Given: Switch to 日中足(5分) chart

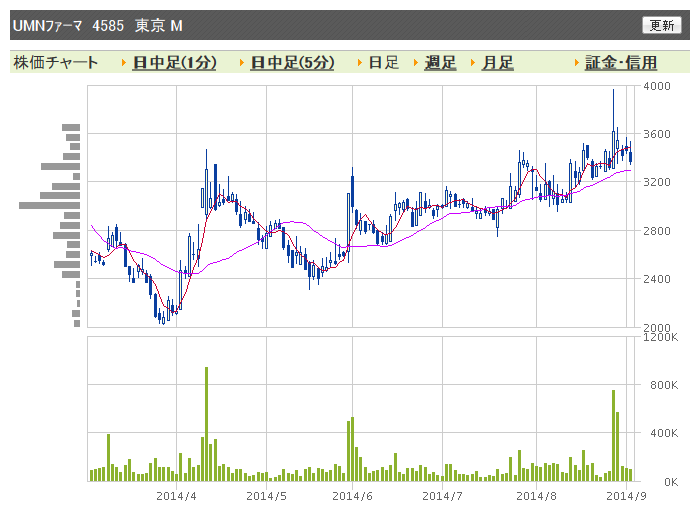Looking at the screenshot, I should pos(292,63).
